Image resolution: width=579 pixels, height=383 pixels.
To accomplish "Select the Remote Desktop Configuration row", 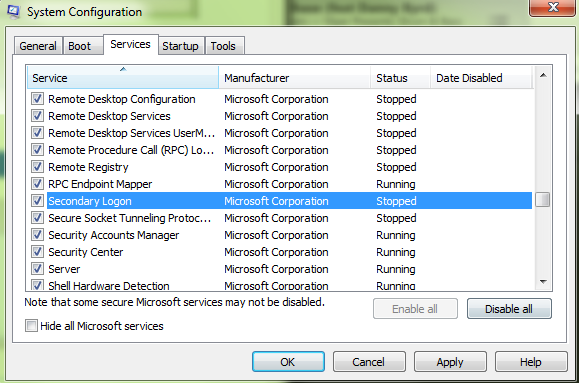I will pos(280,99).
